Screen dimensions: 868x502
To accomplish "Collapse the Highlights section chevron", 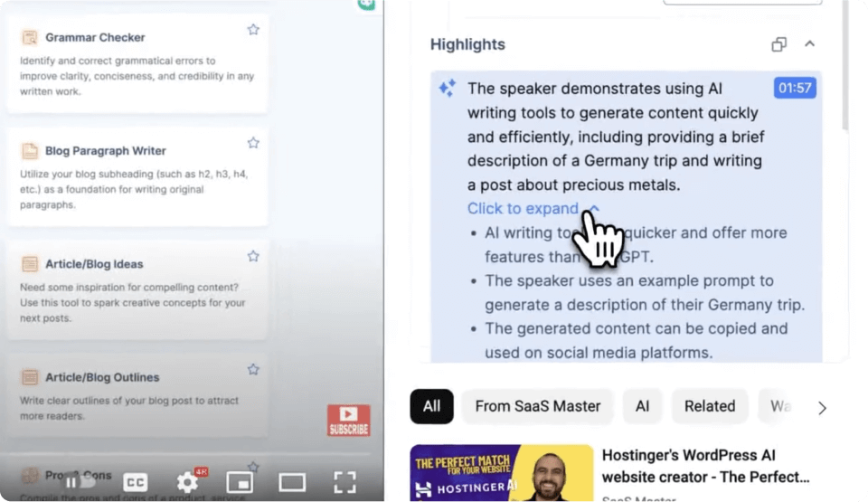I will 809,44.
